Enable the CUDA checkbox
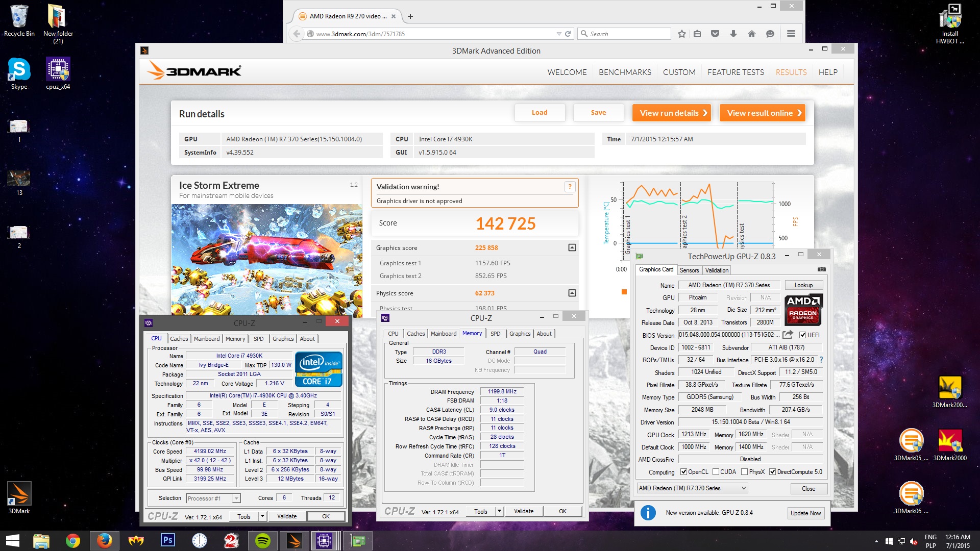 pyautogui.click(x=716, y=472)
